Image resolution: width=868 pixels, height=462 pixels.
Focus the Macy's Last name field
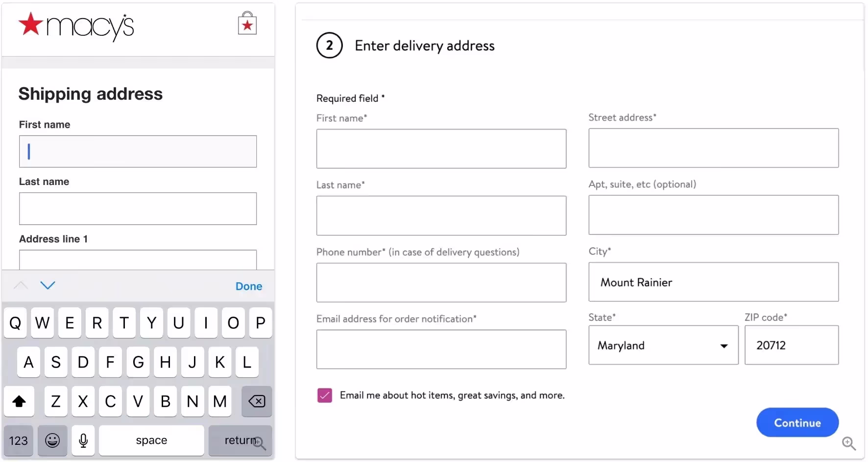click(138, 209)
